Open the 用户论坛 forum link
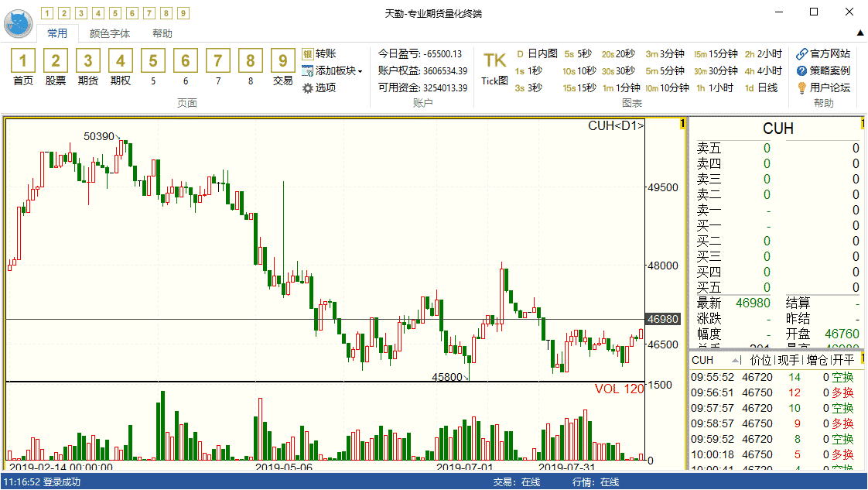The width and height of the screenshot is (868, 490). pos(823,87)
